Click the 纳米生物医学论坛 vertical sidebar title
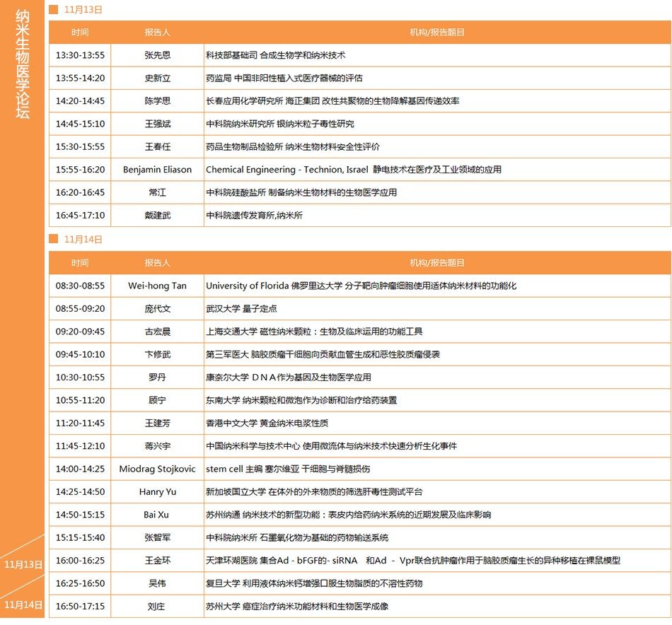 (x=23, y=64)
